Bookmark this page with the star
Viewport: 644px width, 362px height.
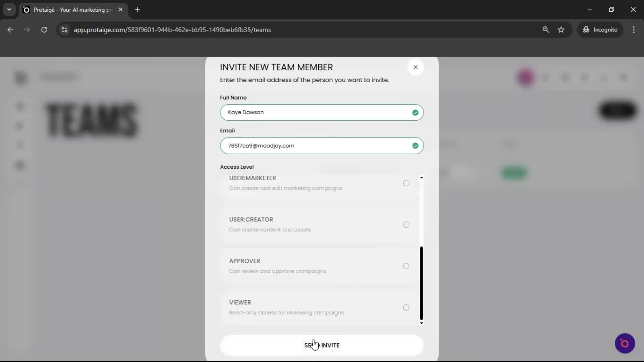(561, 30)
